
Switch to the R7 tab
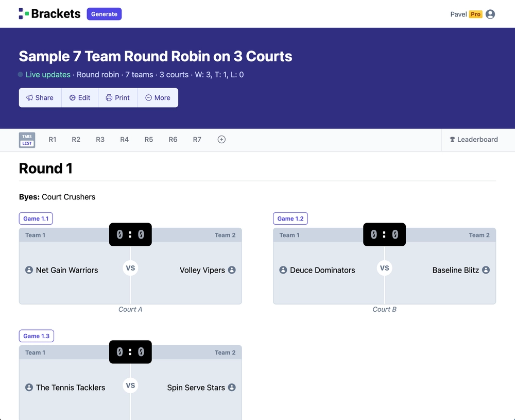(x=197, y=139)
